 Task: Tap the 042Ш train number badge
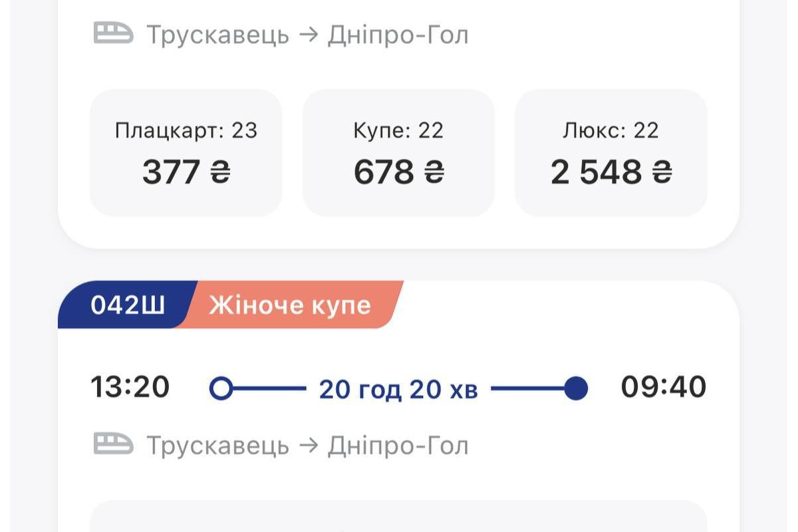point(128,305)
